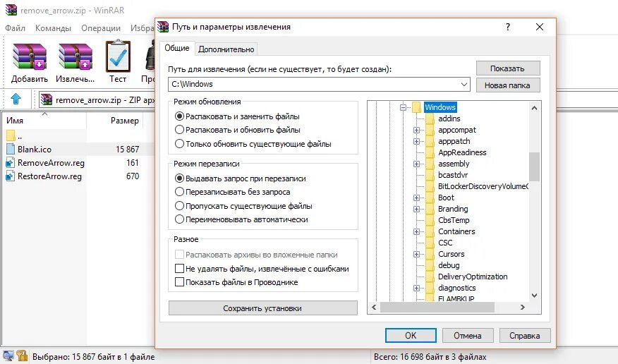Screen dimensions: 618x364
Task: Click the Сохранить установки button
Action: pos(263,308)
